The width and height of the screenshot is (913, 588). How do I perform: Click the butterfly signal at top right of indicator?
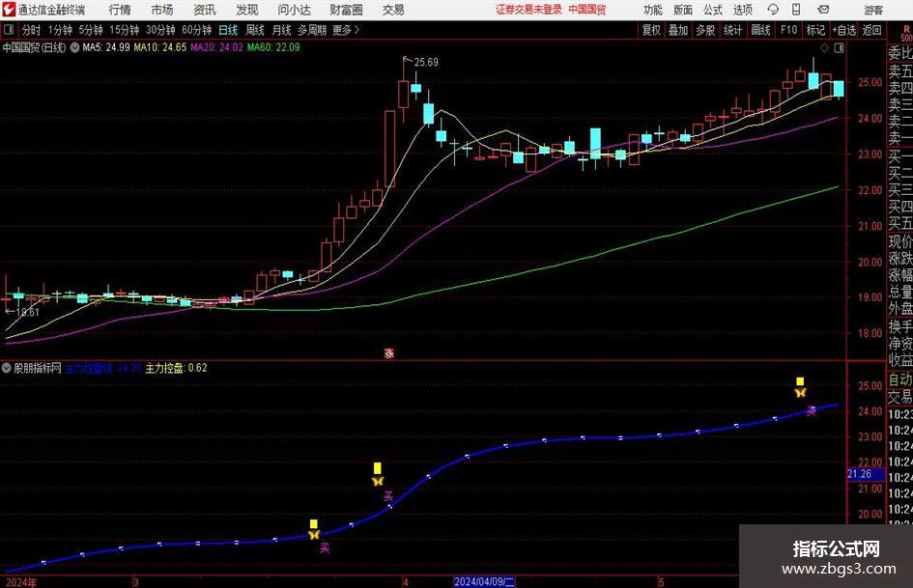801,393
